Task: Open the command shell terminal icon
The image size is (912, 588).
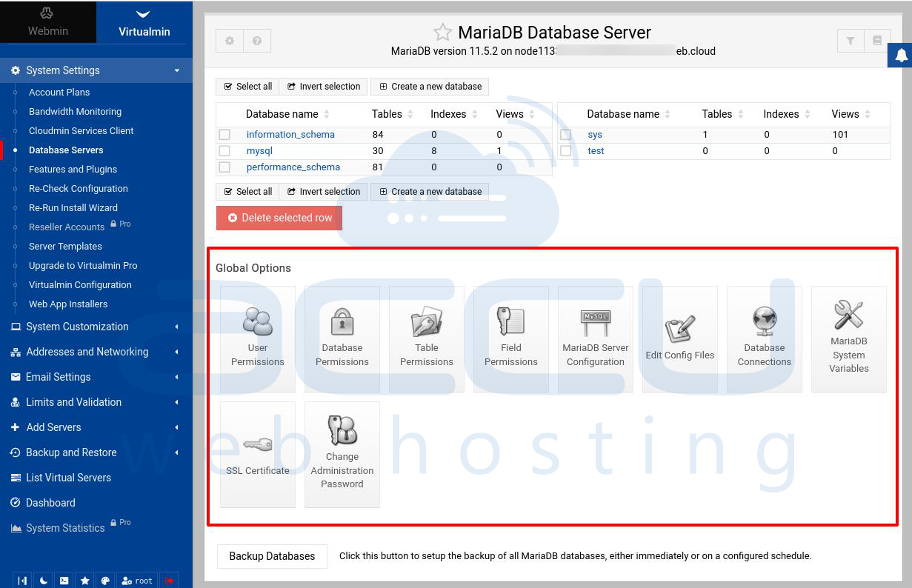Action: (64, 581)
